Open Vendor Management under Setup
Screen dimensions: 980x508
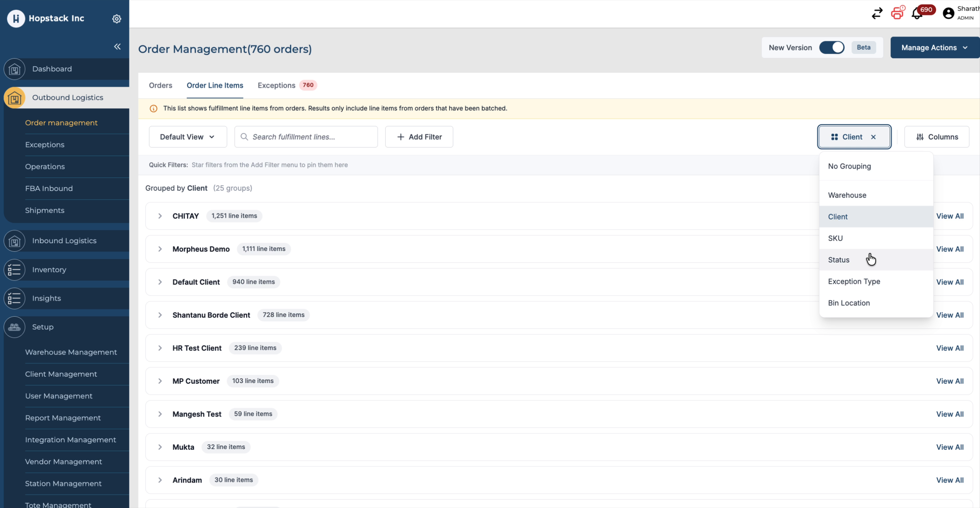pos(64,462)
